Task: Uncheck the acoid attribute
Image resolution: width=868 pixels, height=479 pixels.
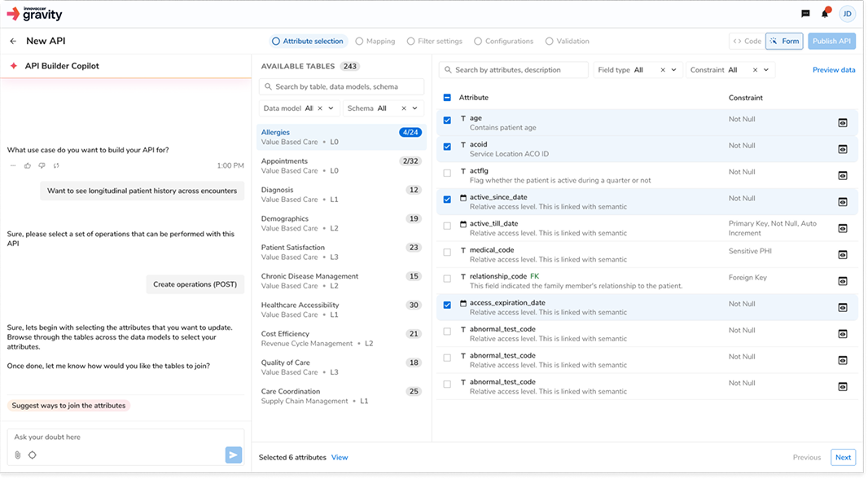Action: click(x=447, y=147)
